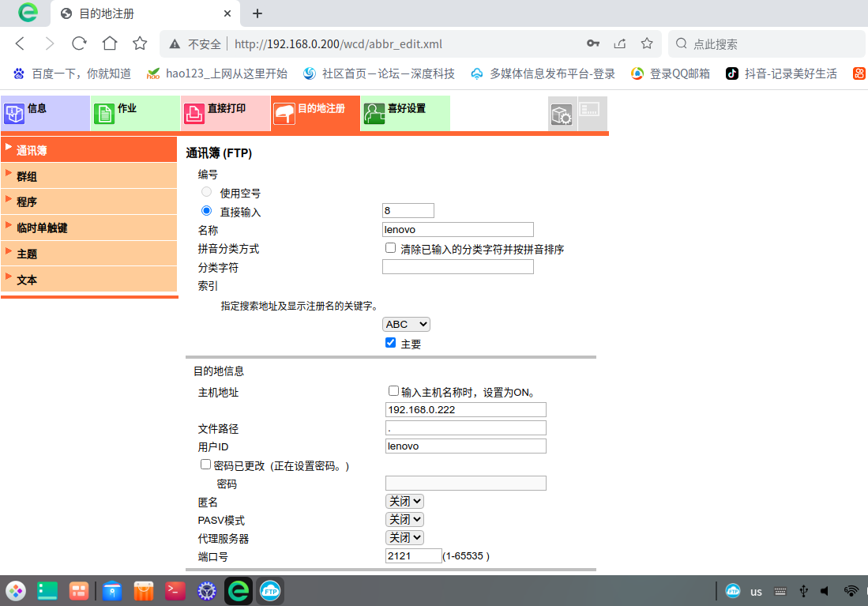Switch to the 直接打印 tab
Viewport: 868px width, 606px height.
point(225,114)
